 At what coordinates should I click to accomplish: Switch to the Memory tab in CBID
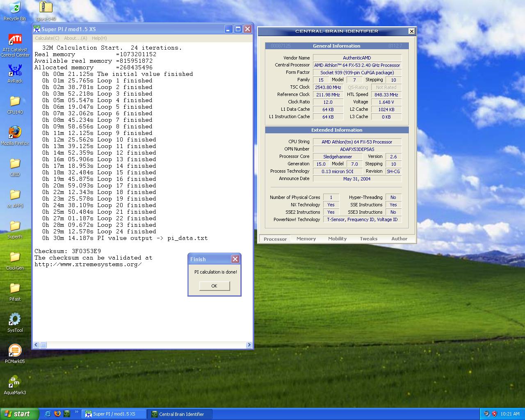(x=306, y=239)
